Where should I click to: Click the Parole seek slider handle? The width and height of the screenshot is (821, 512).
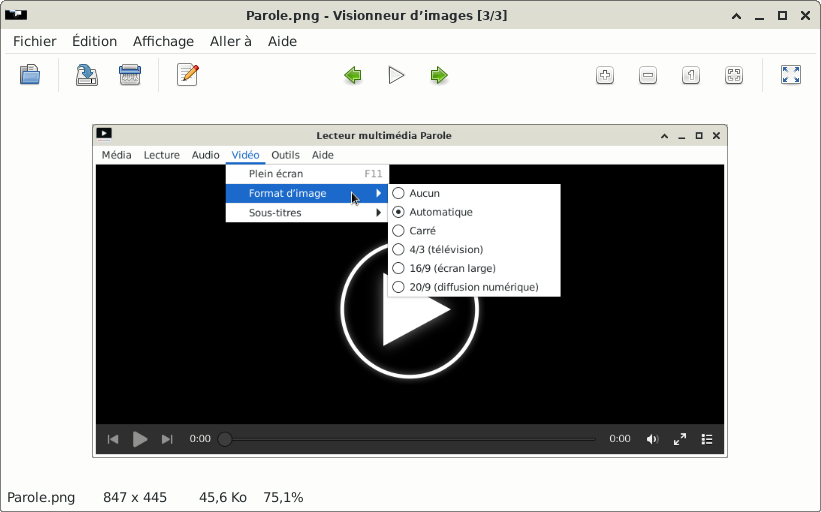225,439
